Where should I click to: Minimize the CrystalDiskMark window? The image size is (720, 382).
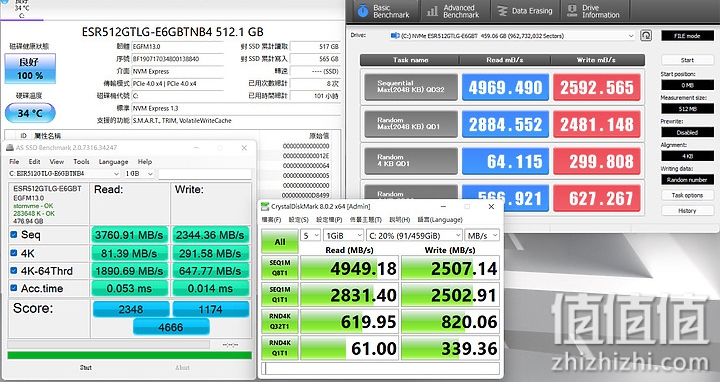(x=443, y=207)
